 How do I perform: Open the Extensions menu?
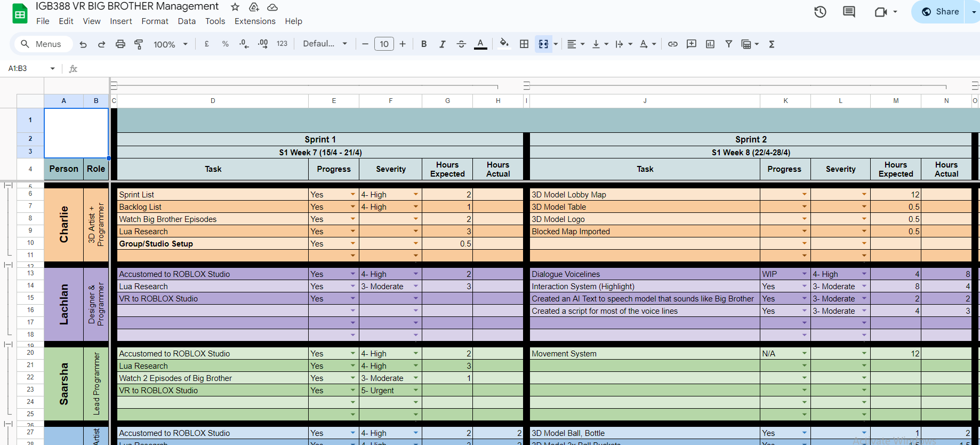tap(255, 21)
